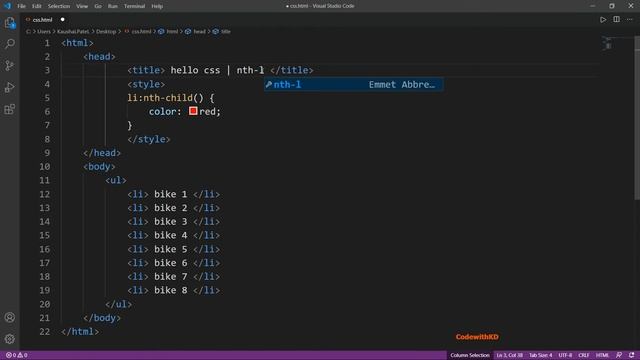
Task: Click the bike 8 list item line
Action: pyautogui.click(x=173, y=290)
